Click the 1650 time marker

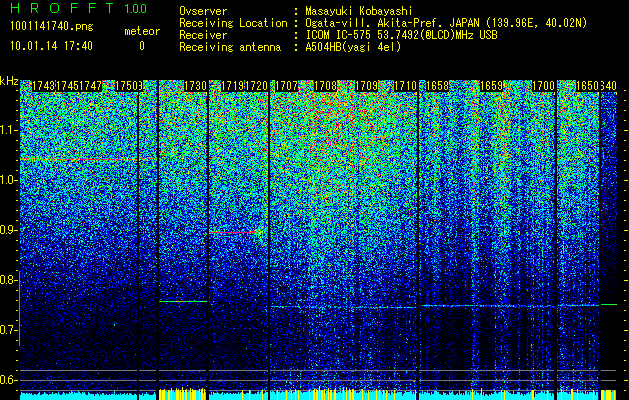(x=587, y=86)
